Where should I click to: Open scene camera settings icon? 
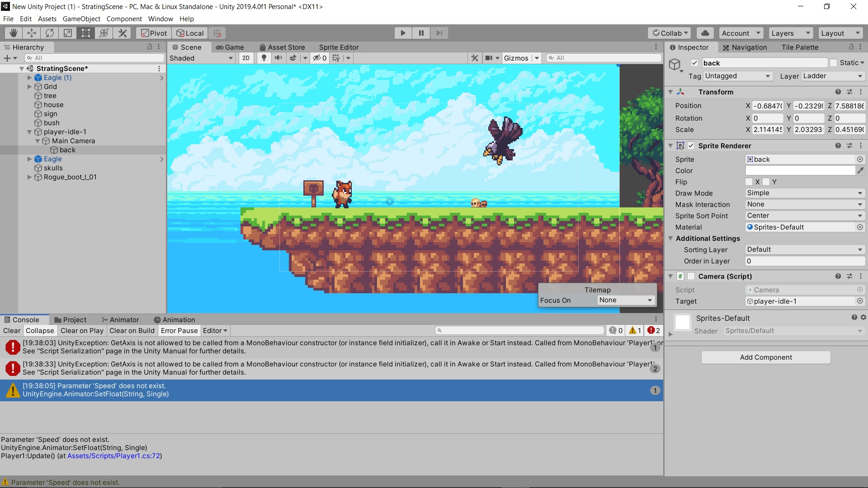[489, 58]
